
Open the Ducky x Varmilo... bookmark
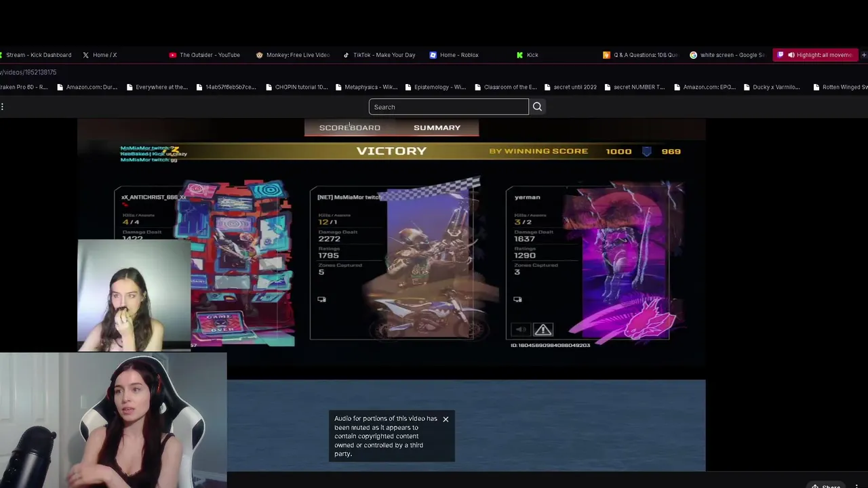(772, 87)
